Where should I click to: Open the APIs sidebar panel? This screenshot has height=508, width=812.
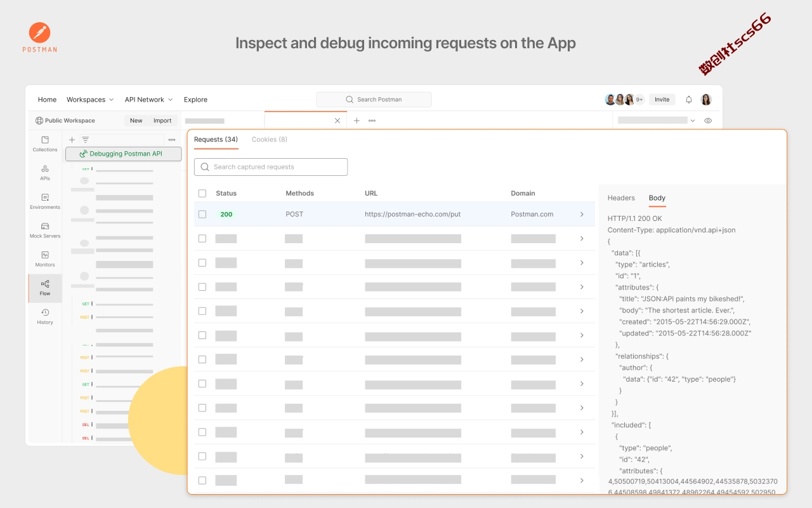pyautogui.click(x=45, y=173)
